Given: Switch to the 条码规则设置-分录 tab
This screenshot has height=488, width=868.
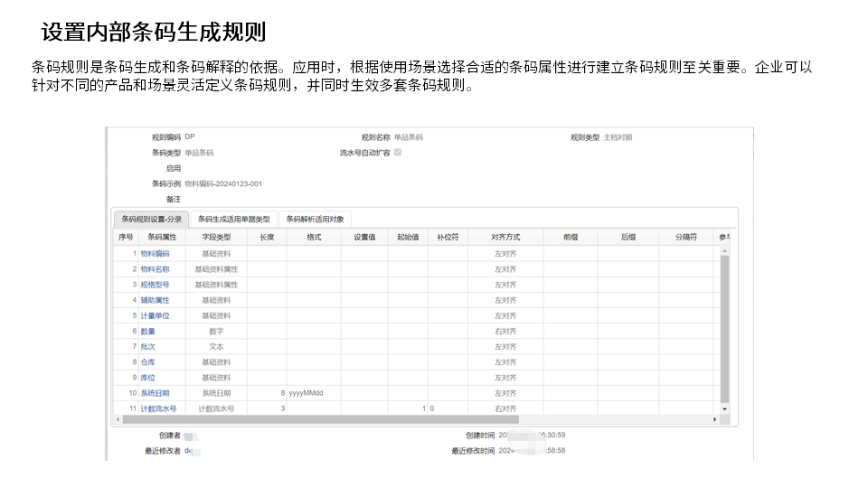Looking at the screenshot, I should click(x=151, y=219).
